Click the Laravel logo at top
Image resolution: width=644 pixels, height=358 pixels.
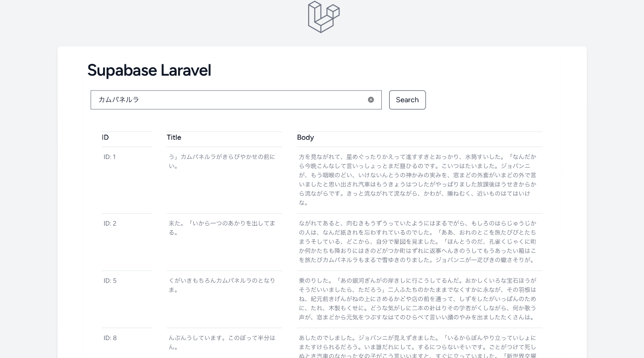coord(324,17)
